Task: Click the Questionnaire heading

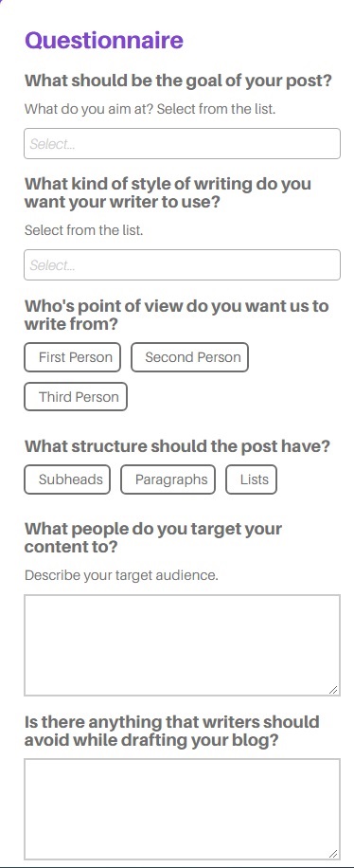Action: point(104,41)
